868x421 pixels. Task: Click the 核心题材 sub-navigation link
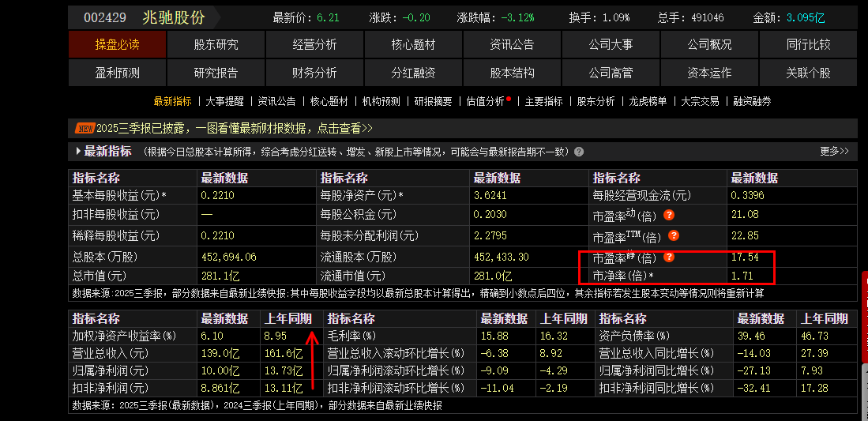(x=329, y=101)
